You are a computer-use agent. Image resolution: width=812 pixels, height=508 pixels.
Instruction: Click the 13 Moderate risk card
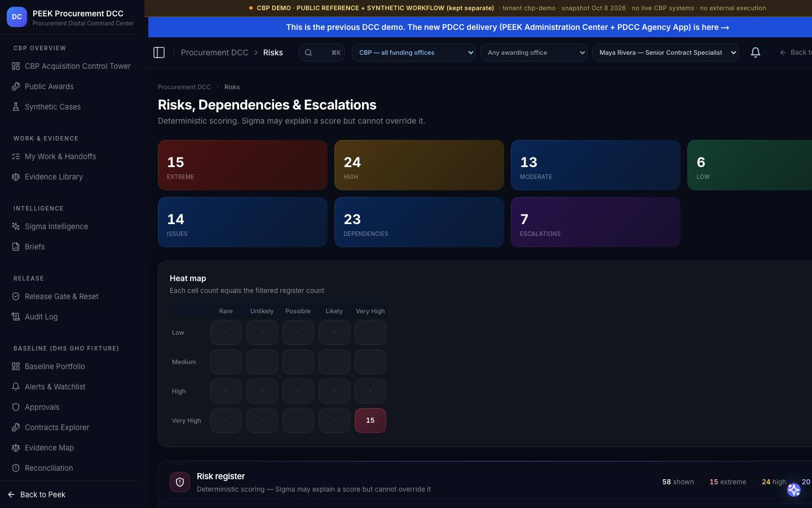(x=595, y=165)
